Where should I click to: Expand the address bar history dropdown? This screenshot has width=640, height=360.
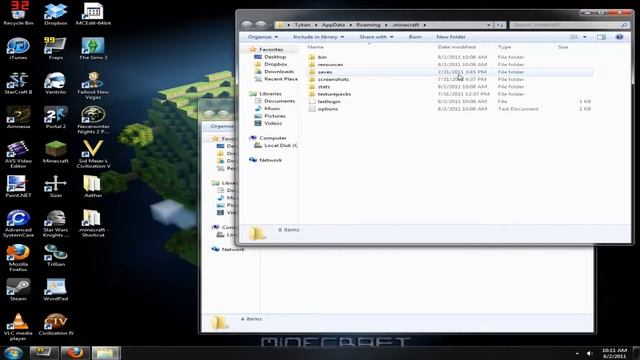[x=488, y=25]
